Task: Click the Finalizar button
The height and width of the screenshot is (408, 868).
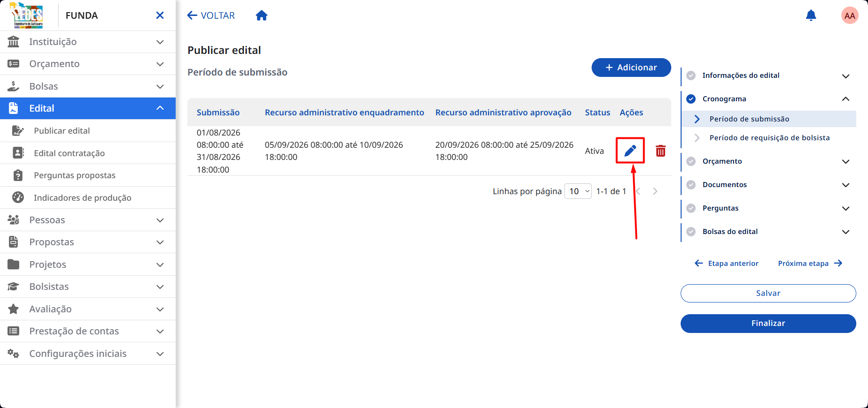Action: point(768,324)
